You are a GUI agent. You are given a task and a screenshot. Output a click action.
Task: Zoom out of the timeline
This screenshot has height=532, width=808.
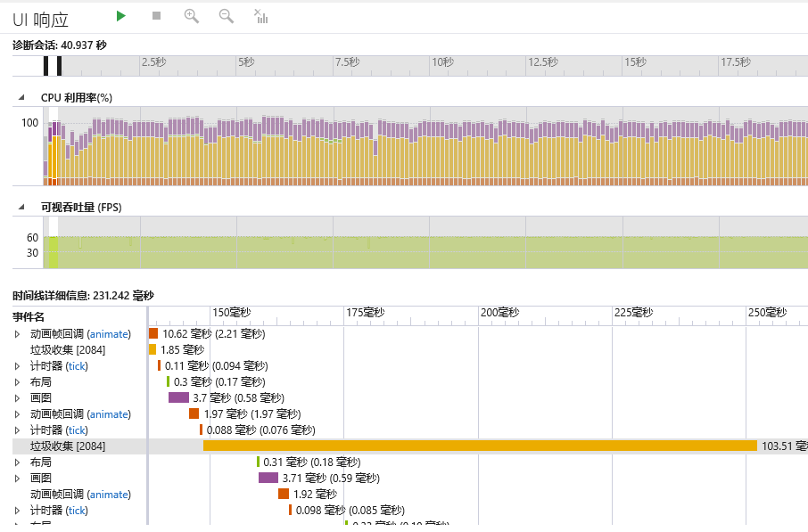coord(227,16)
